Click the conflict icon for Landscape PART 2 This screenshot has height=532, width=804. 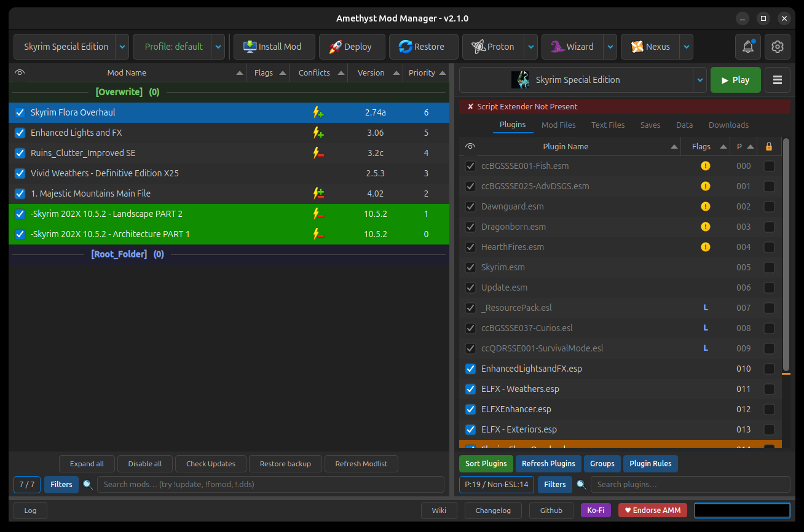[318, 214]
